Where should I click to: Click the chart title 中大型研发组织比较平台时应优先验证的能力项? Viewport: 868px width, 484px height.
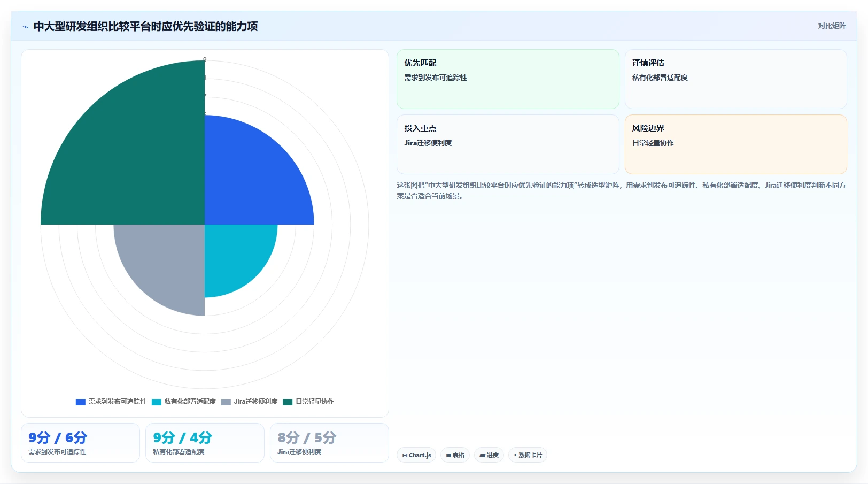[145, 27]
